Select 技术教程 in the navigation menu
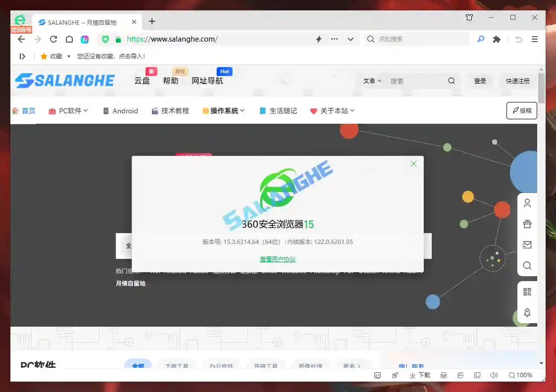 coord(174,110)
